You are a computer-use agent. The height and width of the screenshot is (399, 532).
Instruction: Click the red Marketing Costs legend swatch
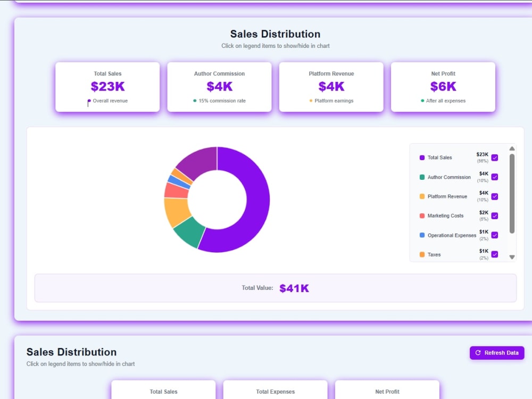422,216
